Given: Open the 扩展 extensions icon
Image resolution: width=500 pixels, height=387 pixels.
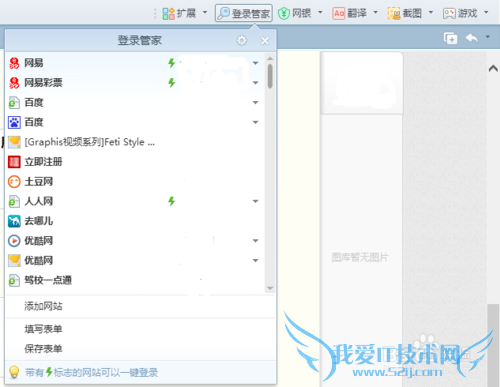Looking at the screenshot, I should tap(168, 14).
